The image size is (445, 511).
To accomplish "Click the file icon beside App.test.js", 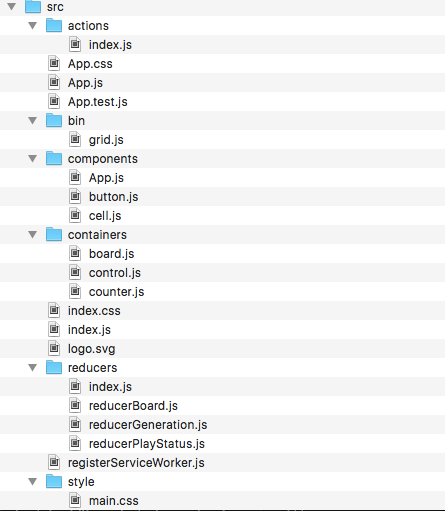I will 54,101.
